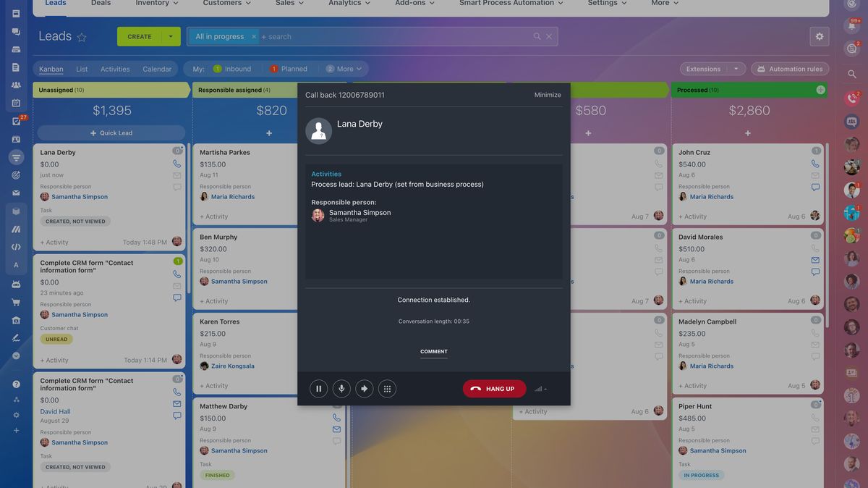Click phone icon on John Cruz card
Viewport: 868px width, 488px height.
815,164
